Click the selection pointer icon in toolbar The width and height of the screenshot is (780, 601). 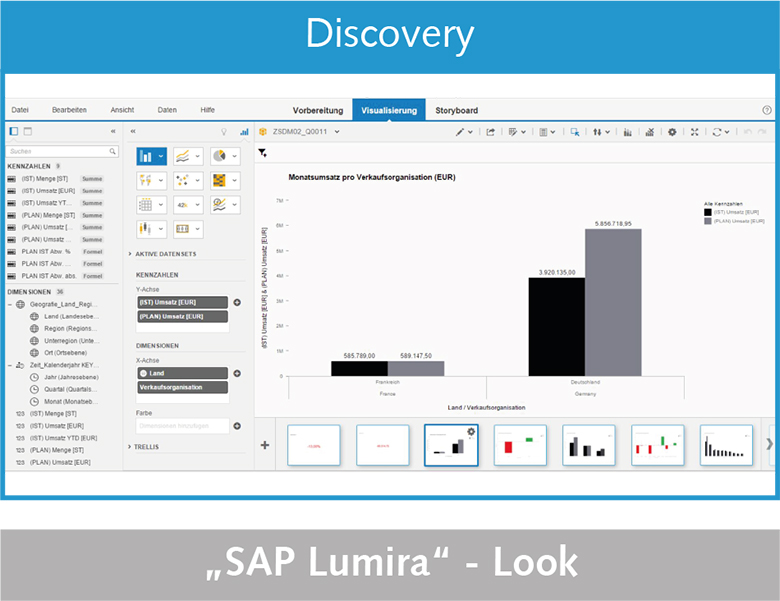[x=575, y=132]
